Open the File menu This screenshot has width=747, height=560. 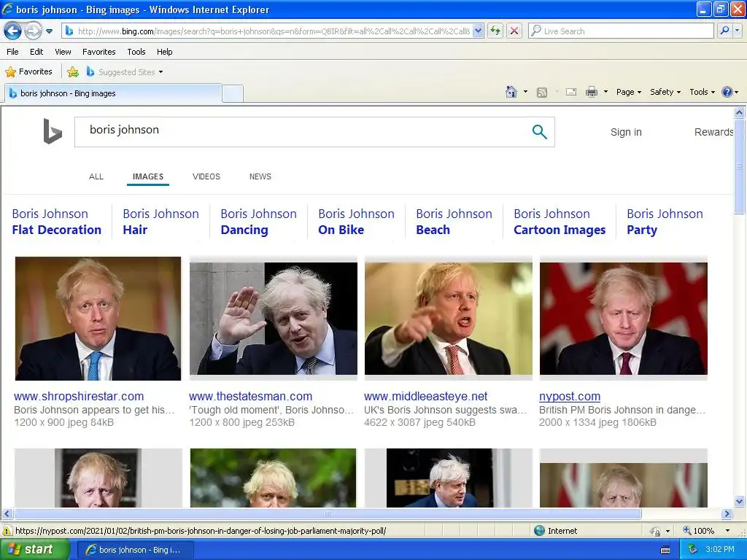(13, 52)
